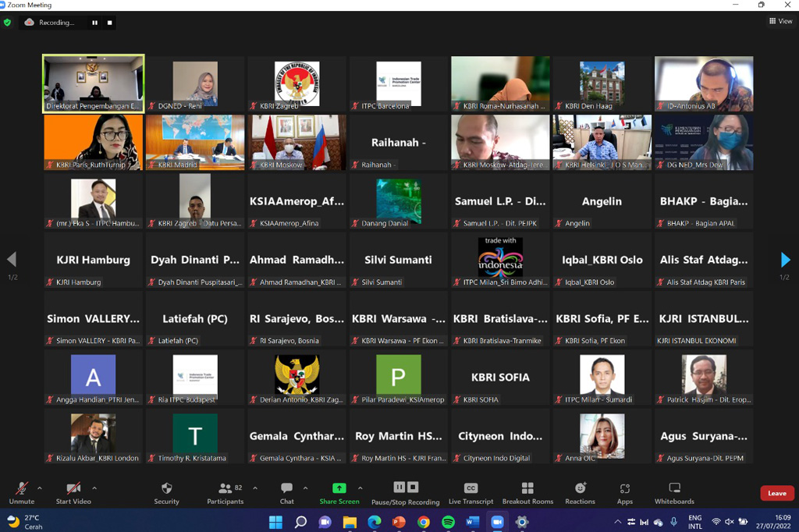Open the Chat panel
The height and width of the screenshot is (532, 799).
tap(286, 492)
